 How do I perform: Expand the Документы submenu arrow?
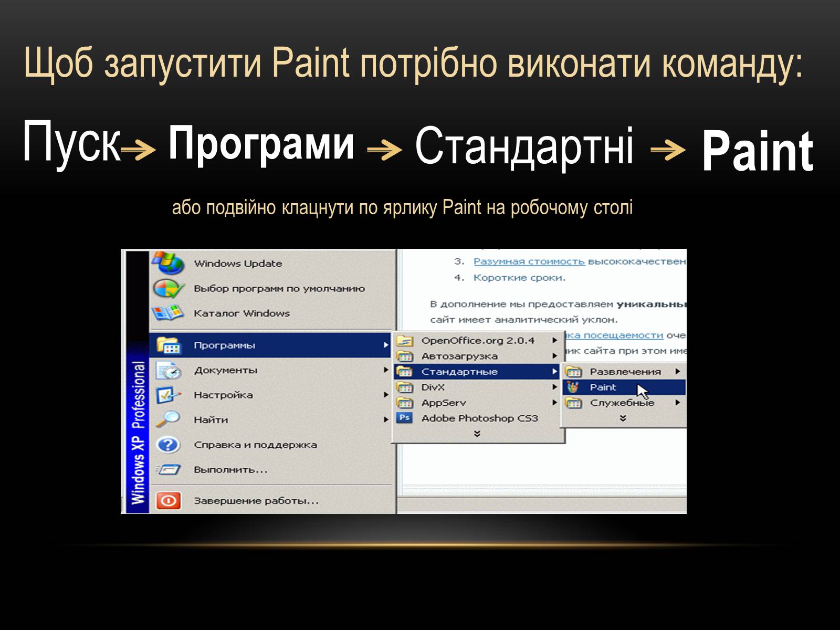point(385,370)
